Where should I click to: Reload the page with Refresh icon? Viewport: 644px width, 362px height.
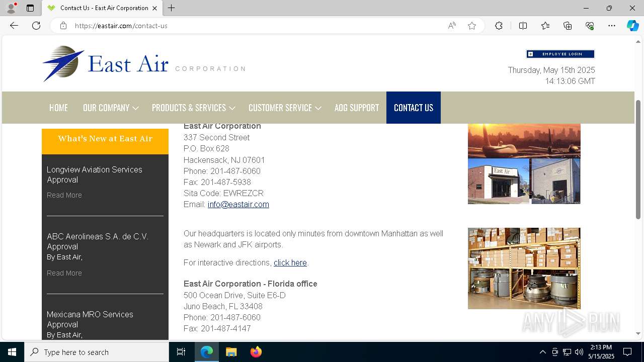[x=36, y=26]
